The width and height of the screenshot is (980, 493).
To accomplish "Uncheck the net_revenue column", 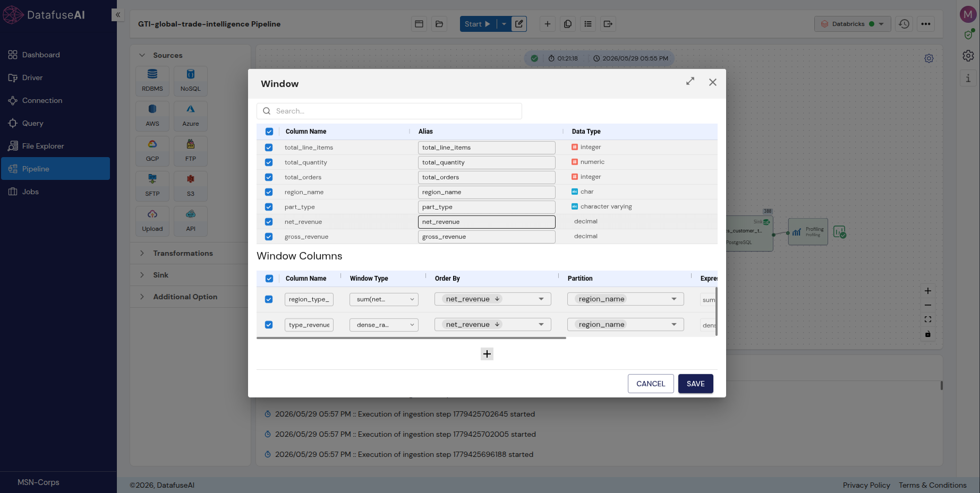I will click(269, 222).
